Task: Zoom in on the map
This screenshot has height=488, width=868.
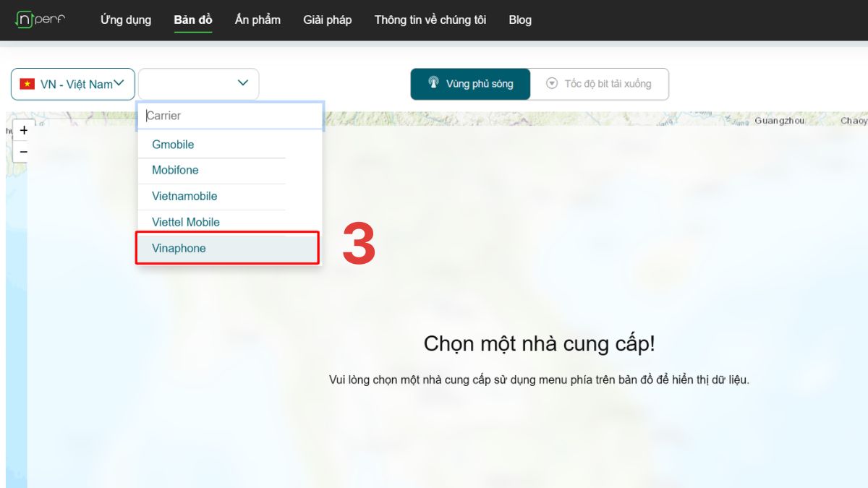Action: 24,130
